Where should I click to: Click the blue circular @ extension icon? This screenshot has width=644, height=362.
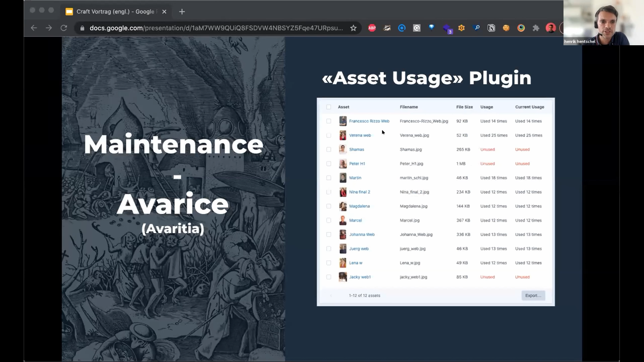coord(402,28)
